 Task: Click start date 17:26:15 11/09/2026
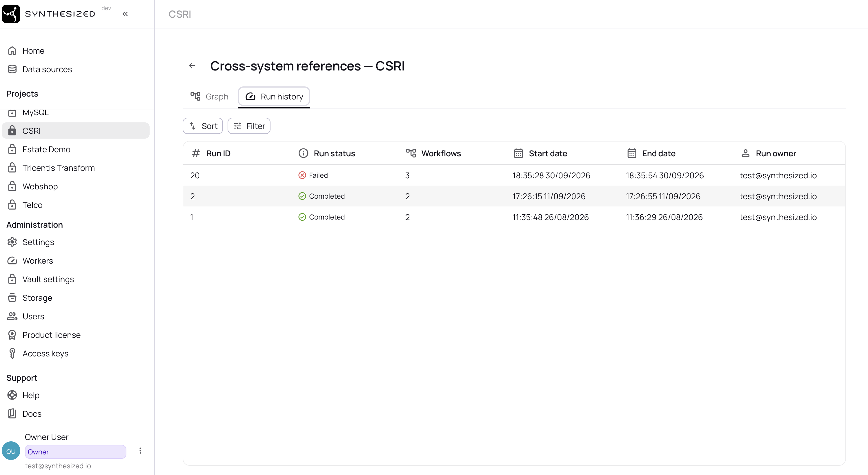tap(549, 196)
